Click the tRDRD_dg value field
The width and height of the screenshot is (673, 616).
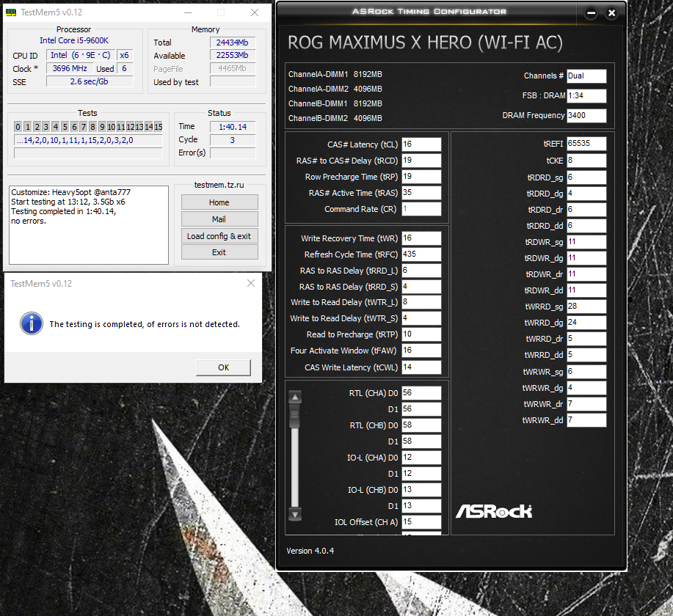[586, 194]
